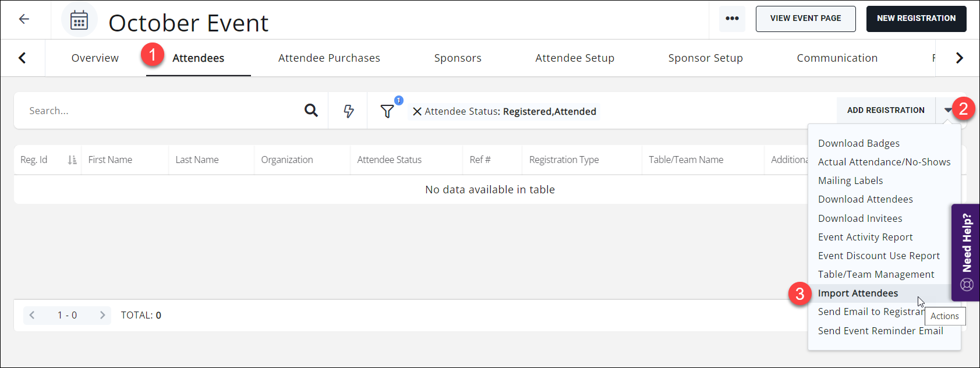Remove the Attendee Status filter
Image resolution: width=980 pixels, height=368 pixels.
tap(417, 111)
